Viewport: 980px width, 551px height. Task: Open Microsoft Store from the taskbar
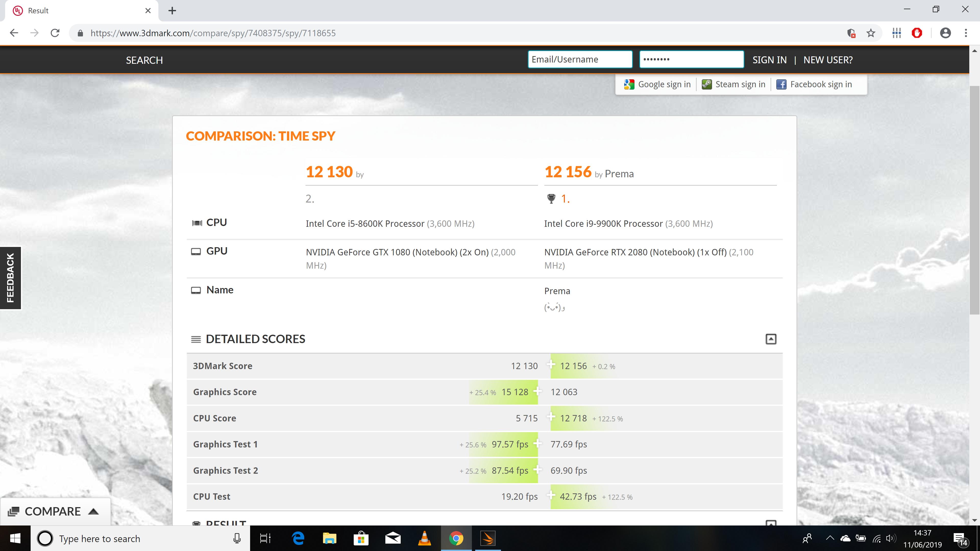tap(361, 539)
